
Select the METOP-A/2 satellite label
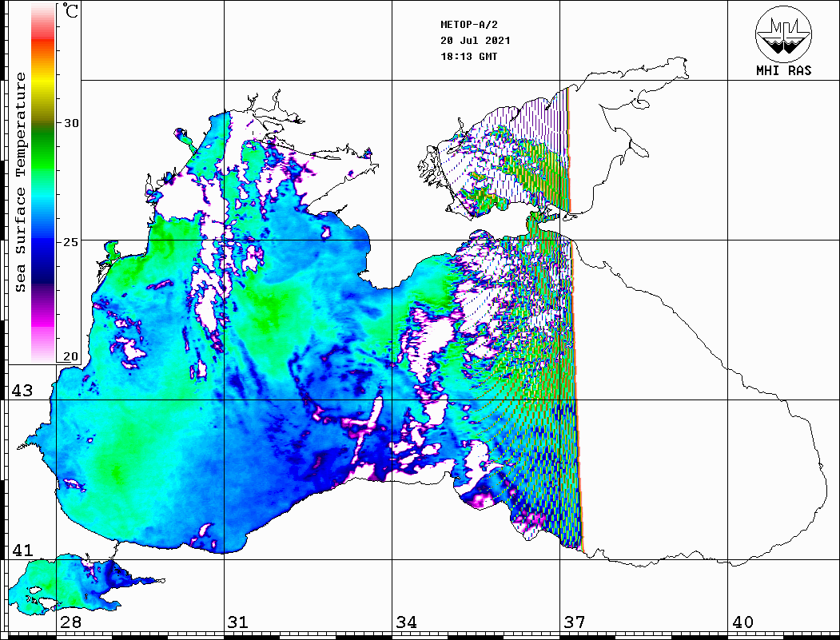(x=469, y=25)
